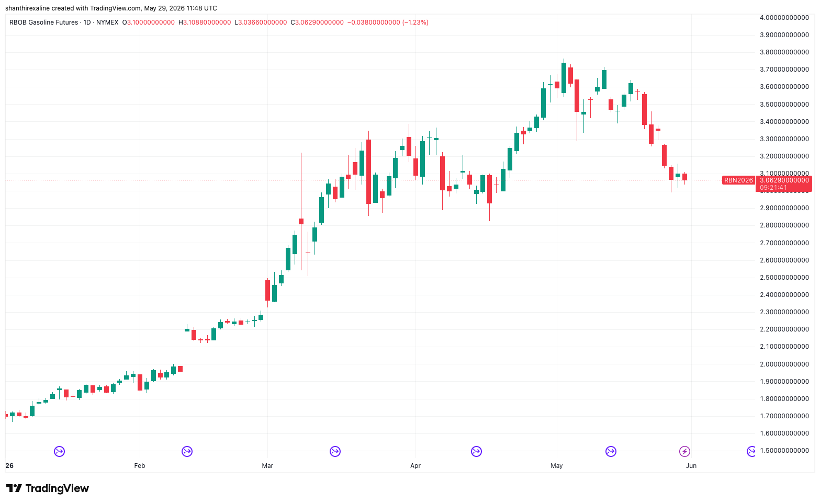This screenshot has height=504, width=820.
Task: Click the Feb label on the time axis
Action: point(140,465)
